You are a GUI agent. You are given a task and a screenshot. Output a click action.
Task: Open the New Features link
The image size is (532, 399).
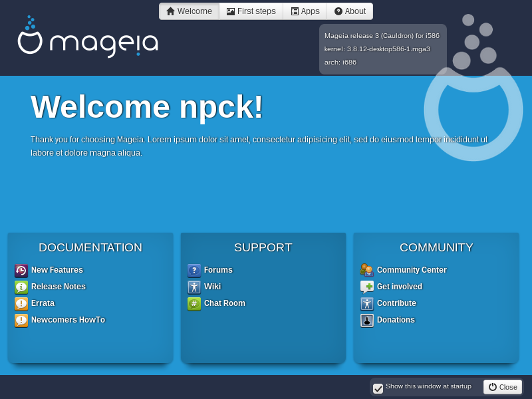tap(57, 270)
